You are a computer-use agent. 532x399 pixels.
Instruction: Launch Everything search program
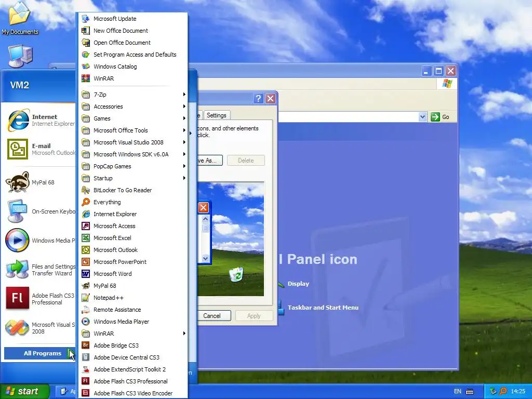point(133,202)
